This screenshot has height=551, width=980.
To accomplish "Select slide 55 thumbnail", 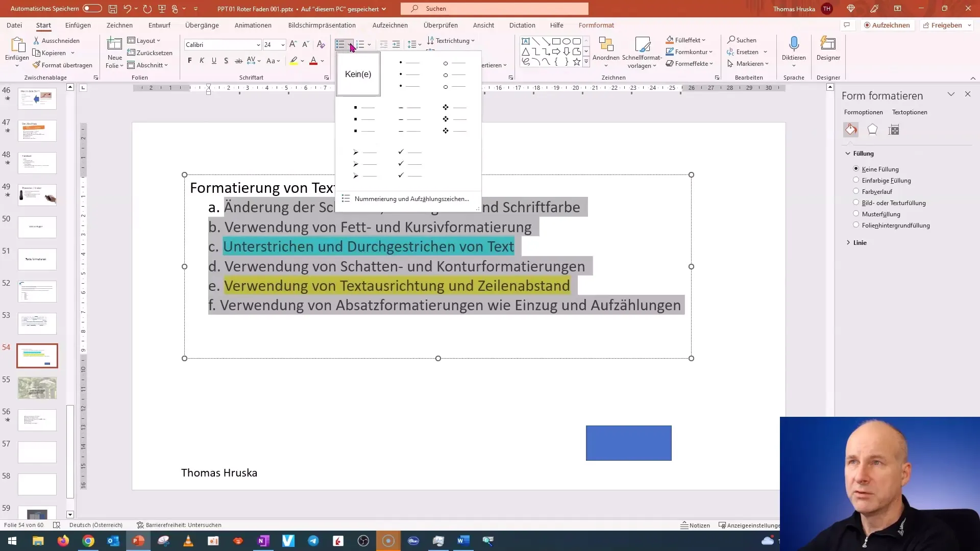I will pos(37,388).
